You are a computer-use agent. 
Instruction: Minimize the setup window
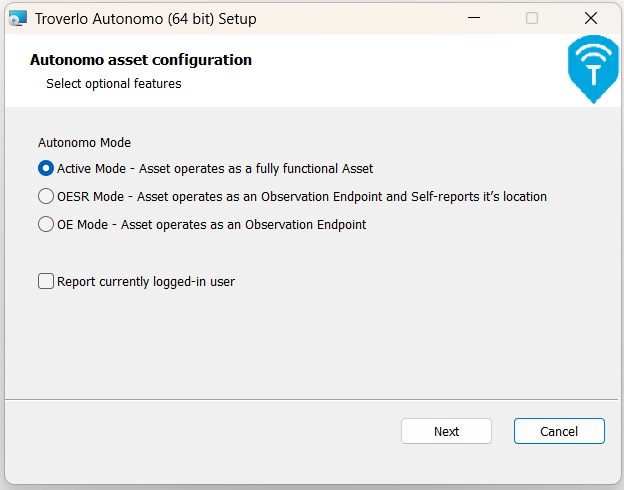point(474,18)
